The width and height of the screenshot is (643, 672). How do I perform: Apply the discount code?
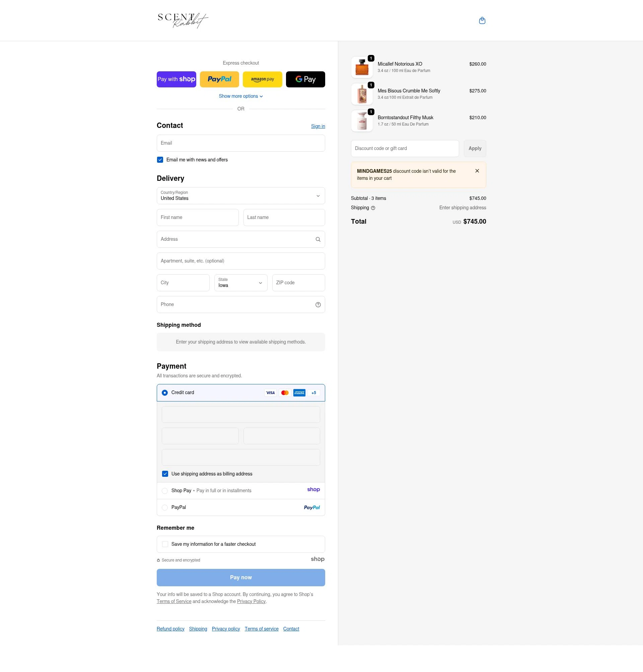[475, 148]
